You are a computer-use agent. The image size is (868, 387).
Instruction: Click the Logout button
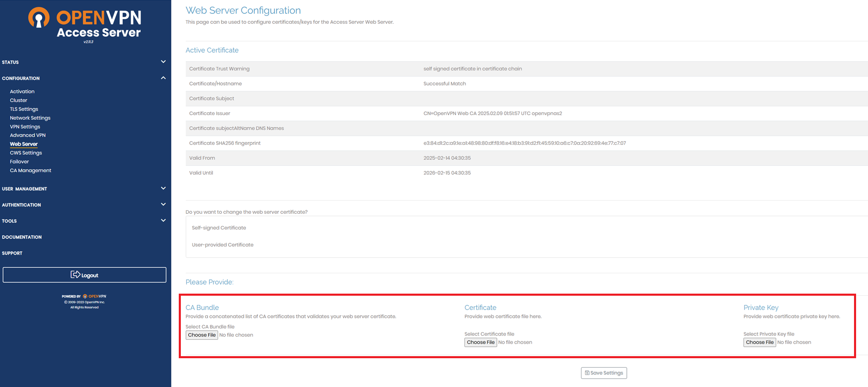(x=85, y=275)
